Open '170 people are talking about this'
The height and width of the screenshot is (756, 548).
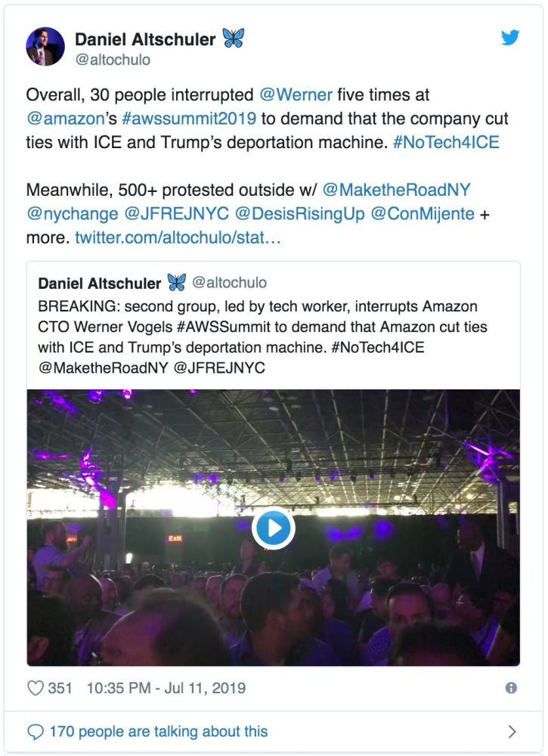[158, 731]
